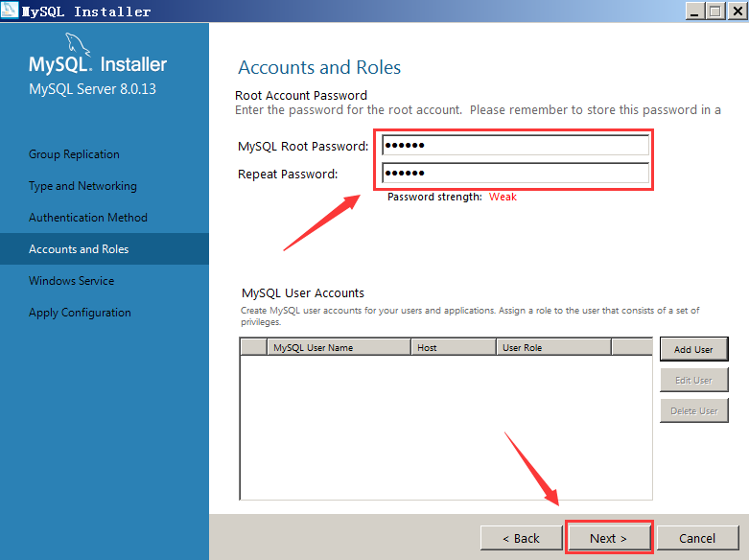Click the MySQL Root Password field
Screen dimensions: 749x560
pos(515,145)
